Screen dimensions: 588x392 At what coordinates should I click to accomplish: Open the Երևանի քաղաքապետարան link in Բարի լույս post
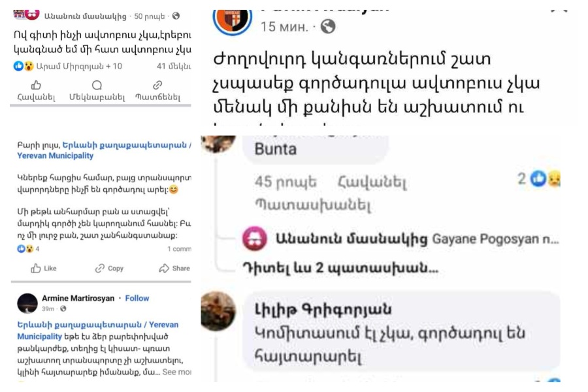point(105,150)
